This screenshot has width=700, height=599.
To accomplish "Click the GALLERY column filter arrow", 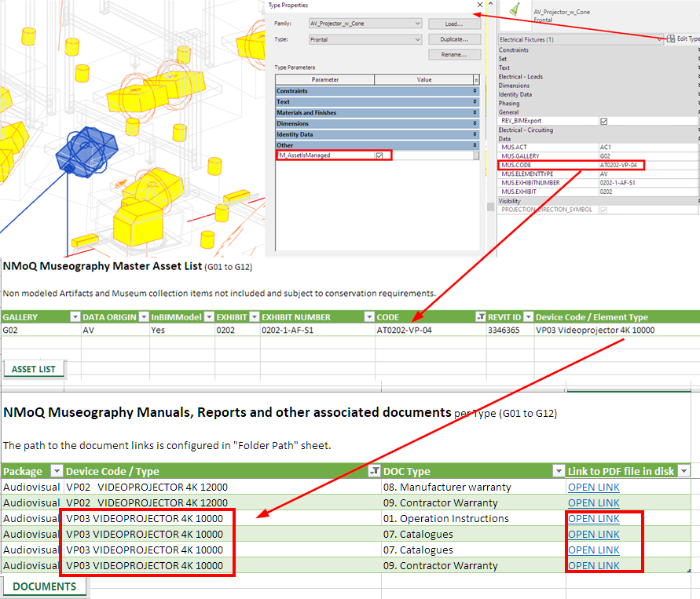I will click(75, 317).
